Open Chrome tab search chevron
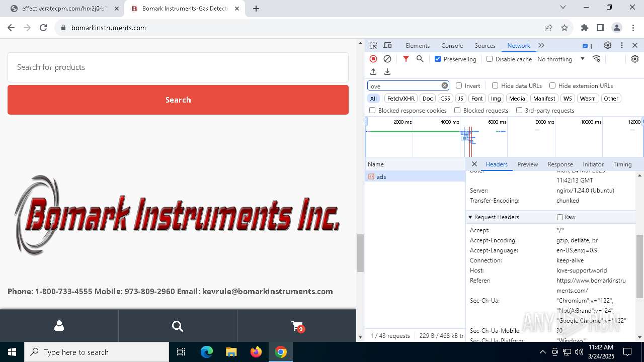 [563, 8]
